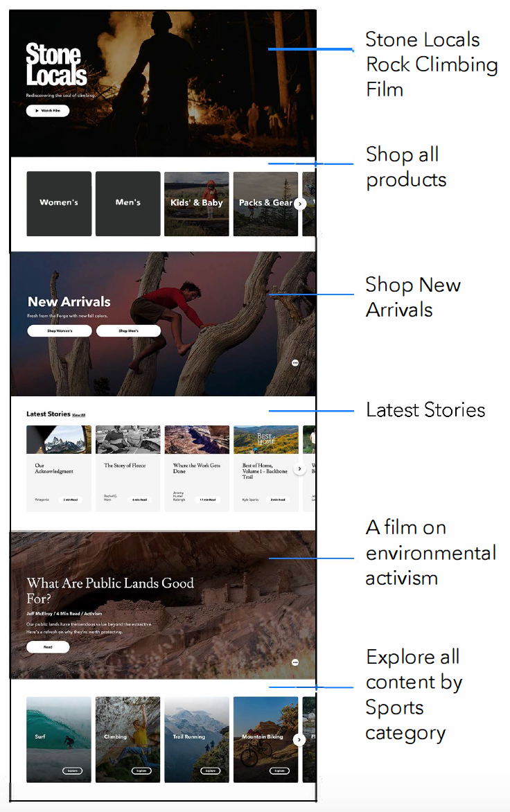Click 'Jeff McElroy / 4 Min Read / Activism' byline

pyautogui.click(x=64, y=614)
